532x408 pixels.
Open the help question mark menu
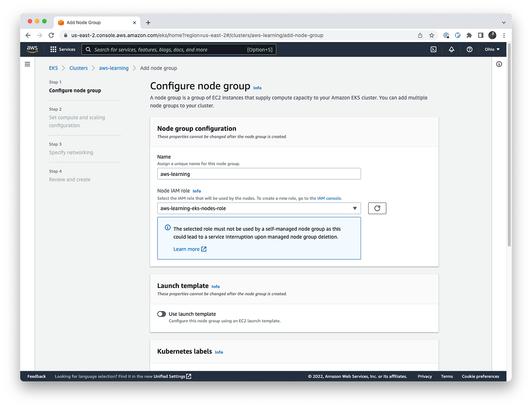click(470, 49)
